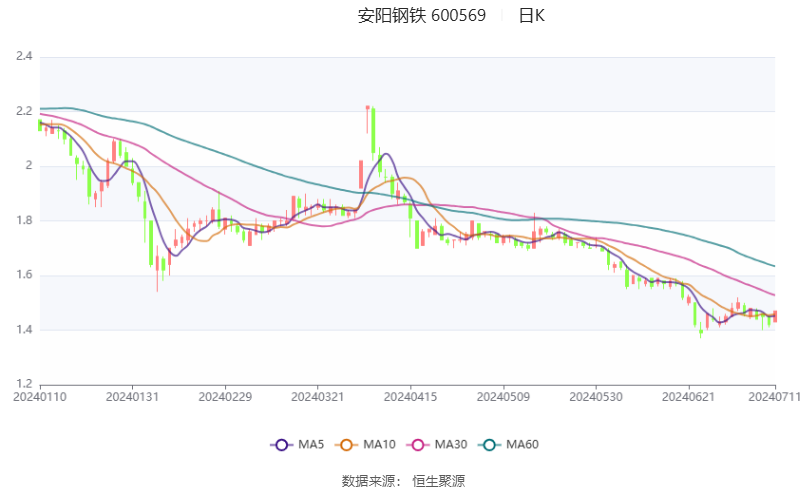The image size is (807, 491).
Task: Toggle the MA30 legend series
Action: pos(436,445)
